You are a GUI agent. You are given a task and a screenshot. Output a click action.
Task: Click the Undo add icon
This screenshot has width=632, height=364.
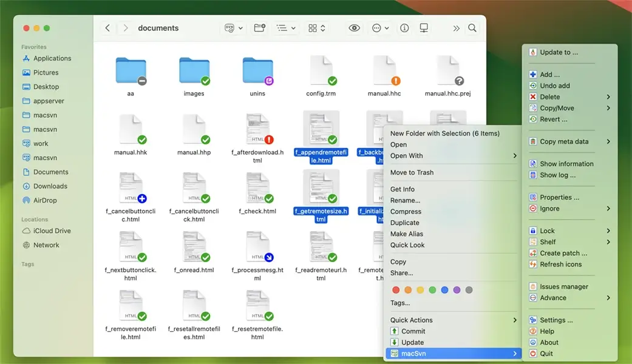point(533,86)
